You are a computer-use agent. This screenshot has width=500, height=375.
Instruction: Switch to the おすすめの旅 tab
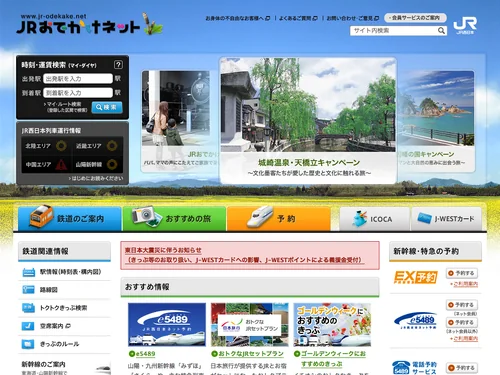[174, 219]
